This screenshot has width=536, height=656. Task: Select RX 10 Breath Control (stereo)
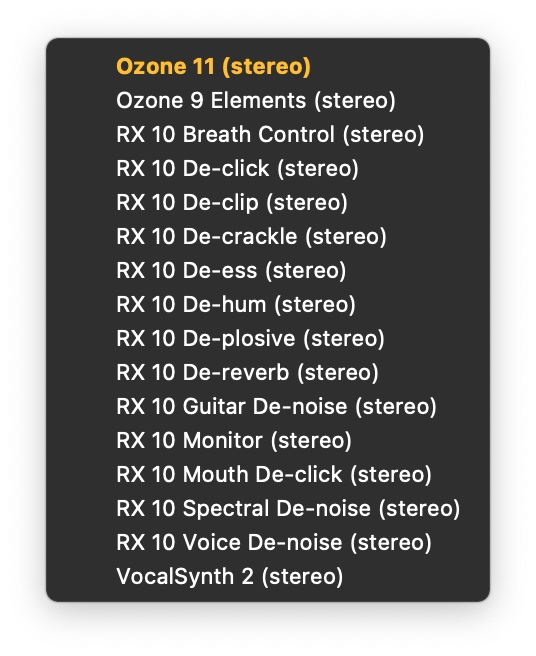[268, 135]
